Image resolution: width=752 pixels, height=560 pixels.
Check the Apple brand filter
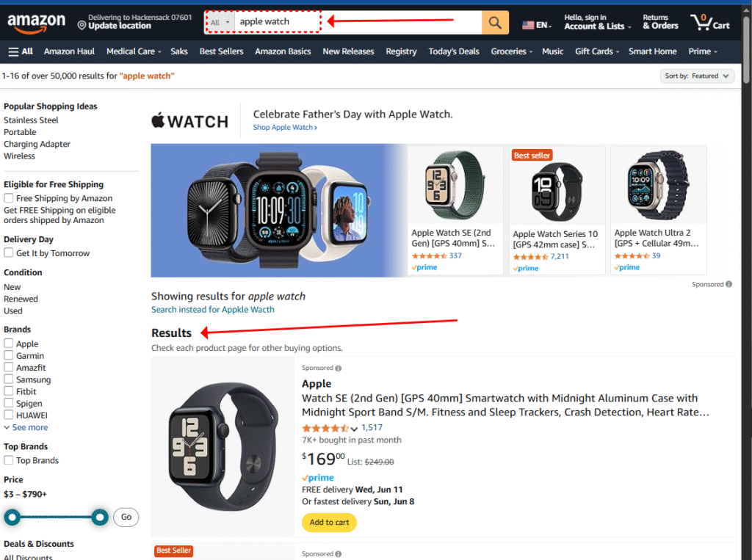(10, 343)
